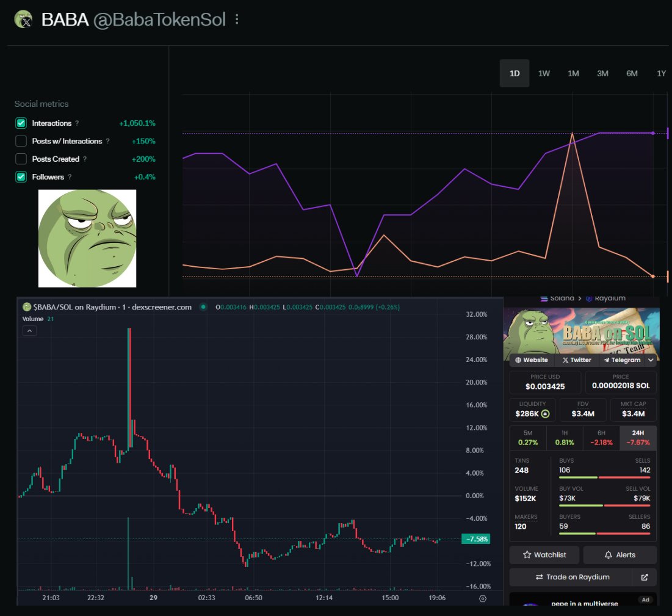Click the globe icon beside Website

[518, 360]
